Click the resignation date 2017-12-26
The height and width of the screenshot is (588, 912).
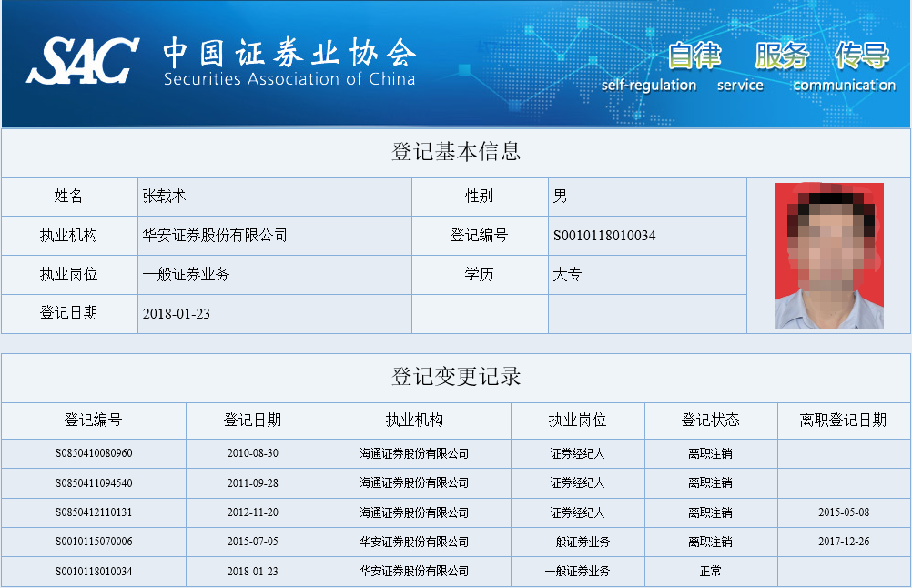click(844, 542)
